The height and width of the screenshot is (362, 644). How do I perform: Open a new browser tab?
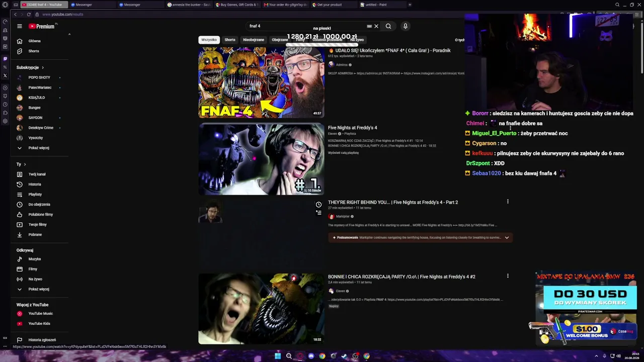pyautogui.click(x=410, y=5)
